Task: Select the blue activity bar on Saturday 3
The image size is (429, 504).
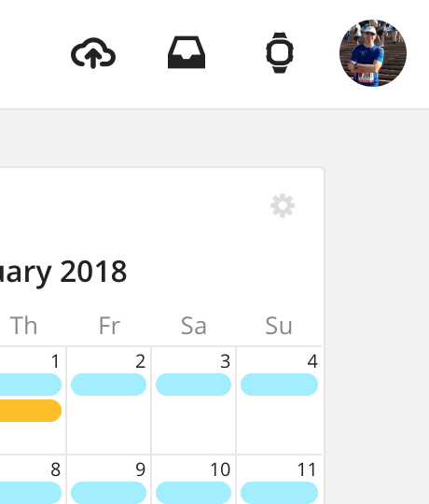Action: coord(193,385)
